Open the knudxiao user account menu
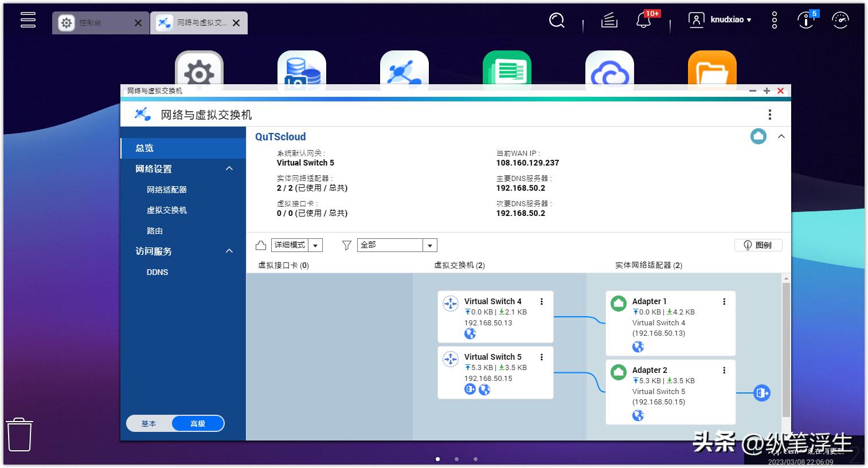The width and height of the screenshot is (868, 468). coord(721,20)
